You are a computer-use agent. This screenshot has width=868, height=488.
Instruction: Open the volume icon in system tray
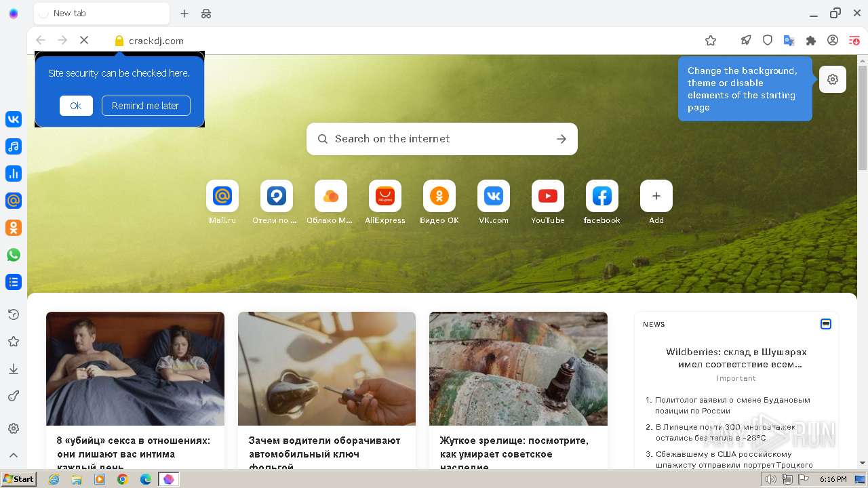pyautogui.click(x=771, y=479)
